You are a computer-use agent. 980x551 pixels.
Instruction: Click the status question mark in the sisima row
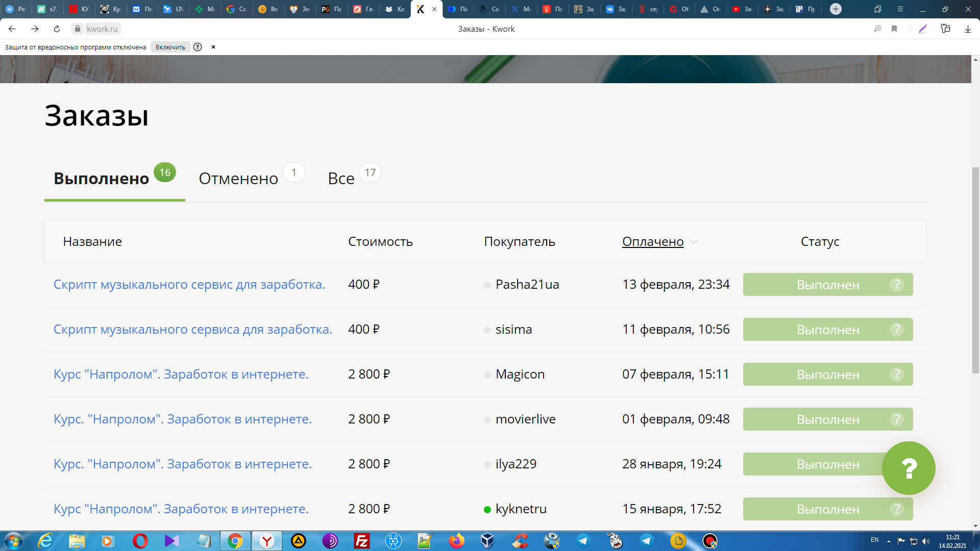(x=897, y=330)
